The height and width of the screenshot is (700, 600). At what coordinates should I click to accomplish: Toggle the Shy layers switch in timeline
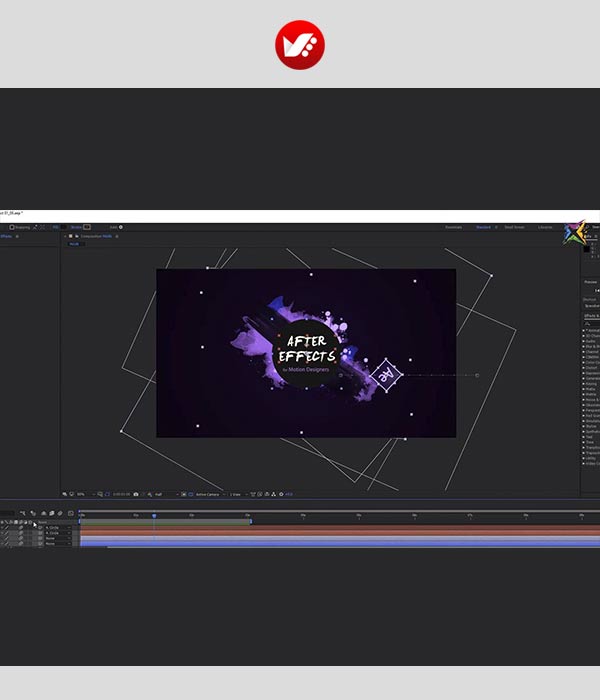coord(43,513)
